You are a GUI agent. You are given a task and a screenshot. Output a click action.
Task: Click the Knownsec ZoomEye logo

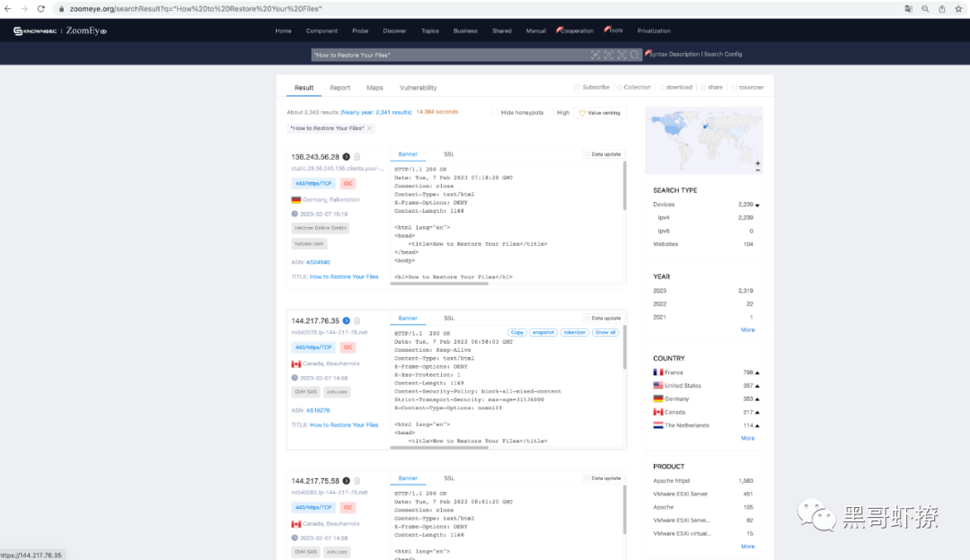[x=60, y=31]
